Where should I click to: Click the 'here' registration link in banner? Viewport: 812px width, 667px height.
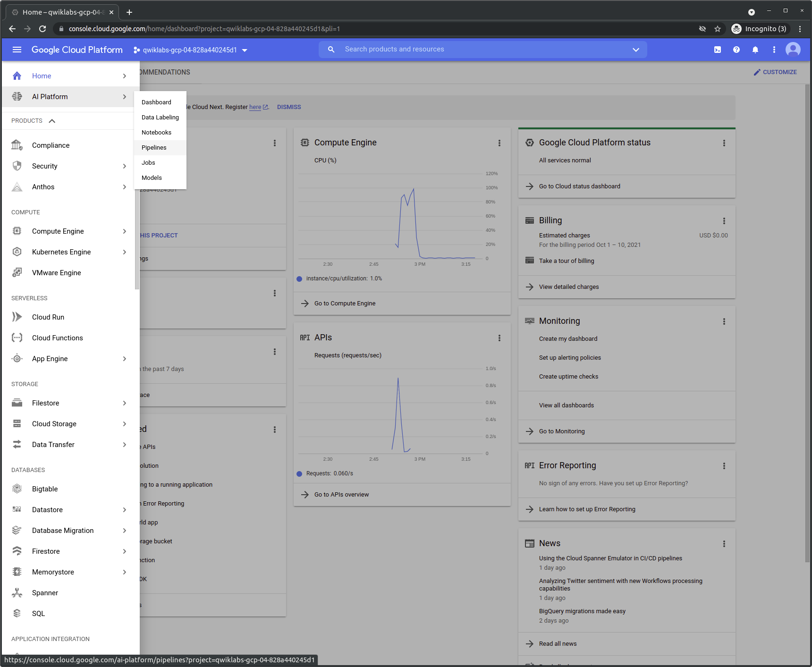[255, 107]
